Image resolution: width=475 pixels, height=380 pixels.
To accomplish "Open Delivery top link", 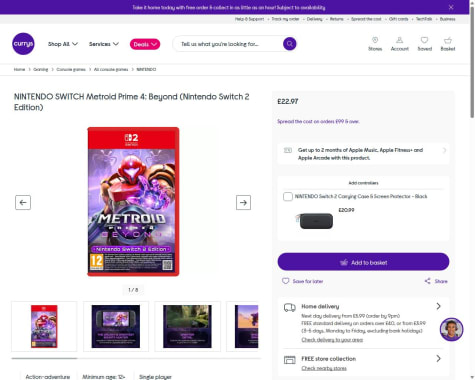I will point(315,19).
